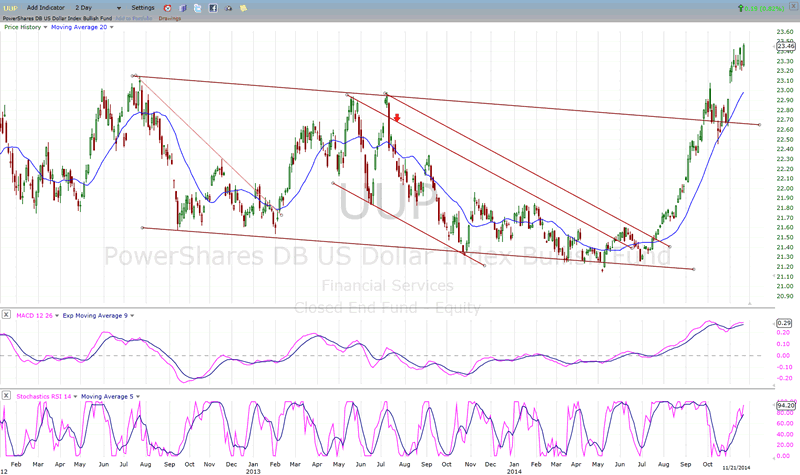Click the right endpoint handle of upper trendline
Image resolution: width=800 pixels, height=475 pixels.
(760, 124)
